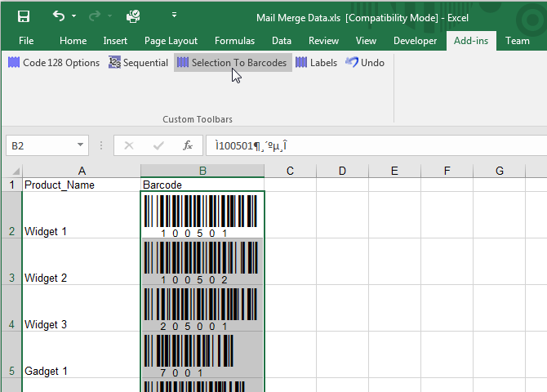Open the Redo history dropdown arrow
The image size is (547, 392).
pos(110,16)
